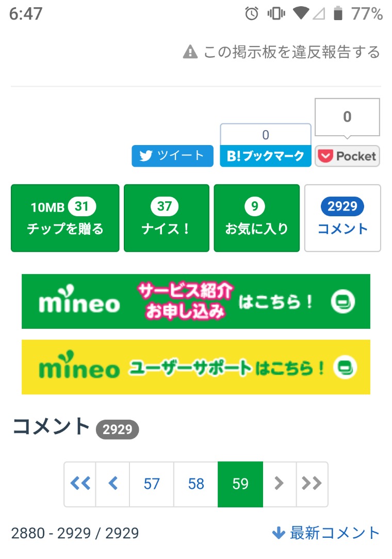The image size is (392, 559).
Task: Tap the Hatena bookmark count bubble
Action: click(x=266, y=135)
